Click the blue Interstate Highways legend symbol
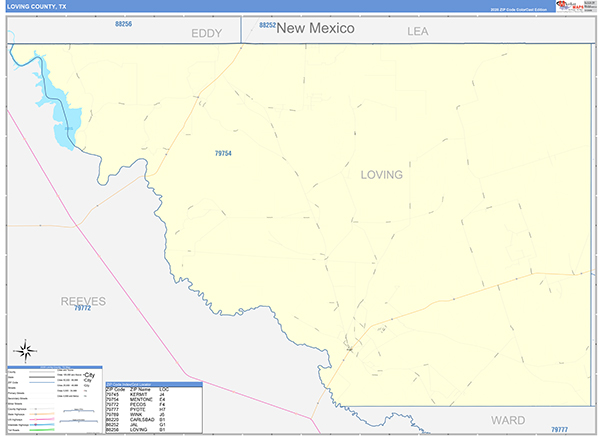This screenshot has width=600, height=436. (42, 425)
